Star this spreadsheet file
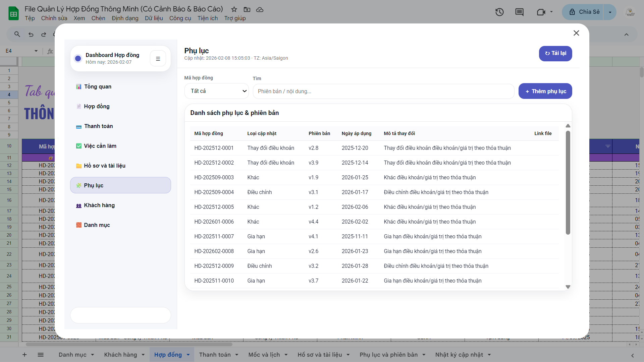 234,9
